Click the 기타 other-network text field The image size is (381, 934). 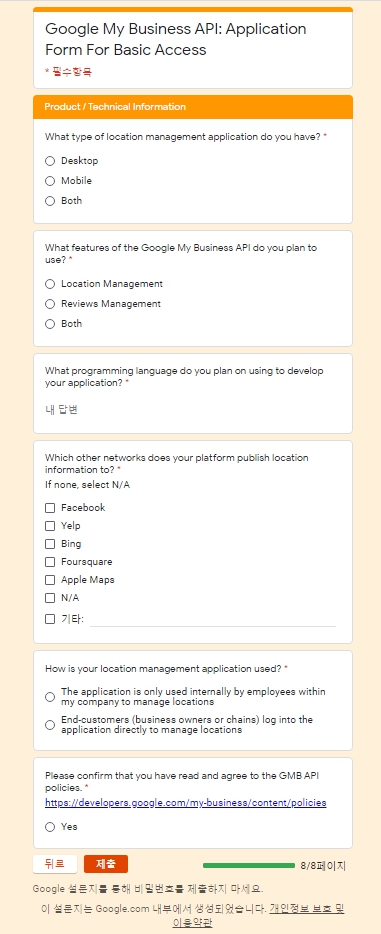pyautogui.click(x=213, y=619)
